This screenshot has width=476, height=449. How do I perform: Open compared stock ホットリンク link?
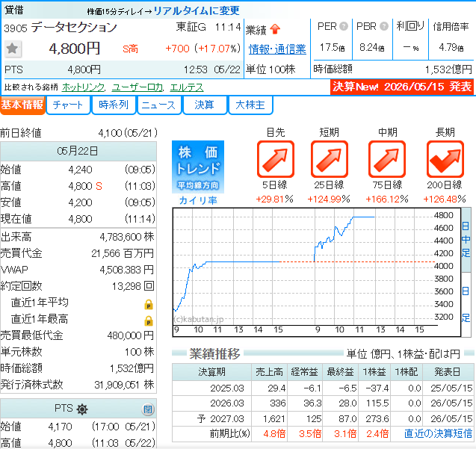click(83, 87)
